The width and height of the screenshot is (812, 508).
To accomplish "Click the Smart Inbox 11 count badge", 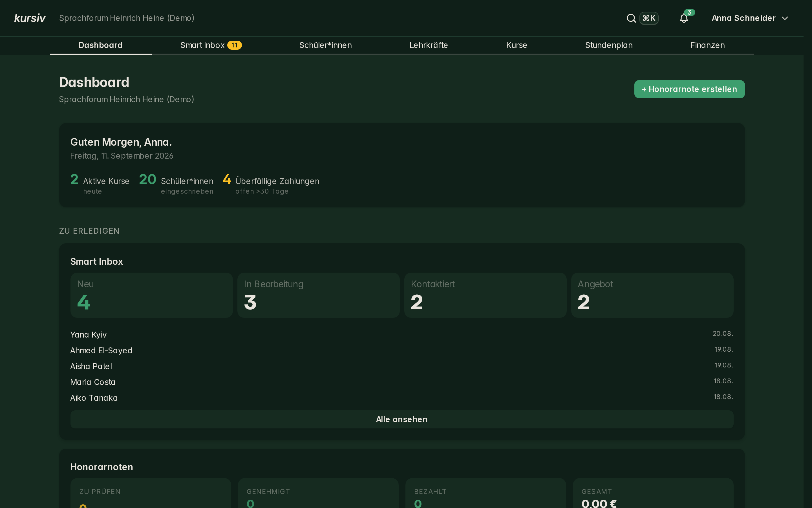I will (234, 45).
